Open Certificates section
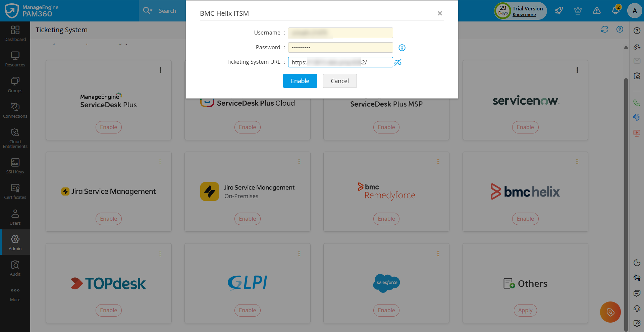 (15, 191)
